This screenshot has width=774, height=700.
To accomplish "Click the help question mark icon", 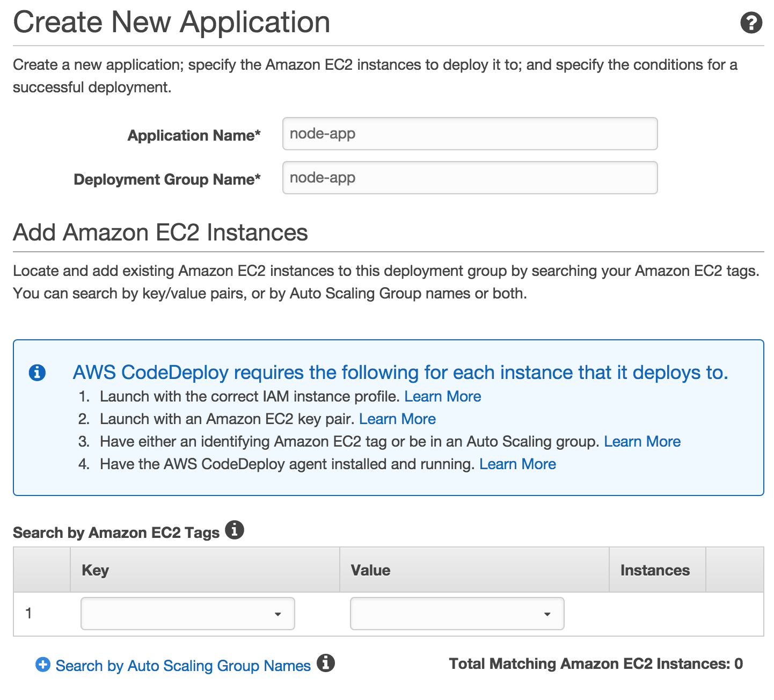I will tap(751, 23).
